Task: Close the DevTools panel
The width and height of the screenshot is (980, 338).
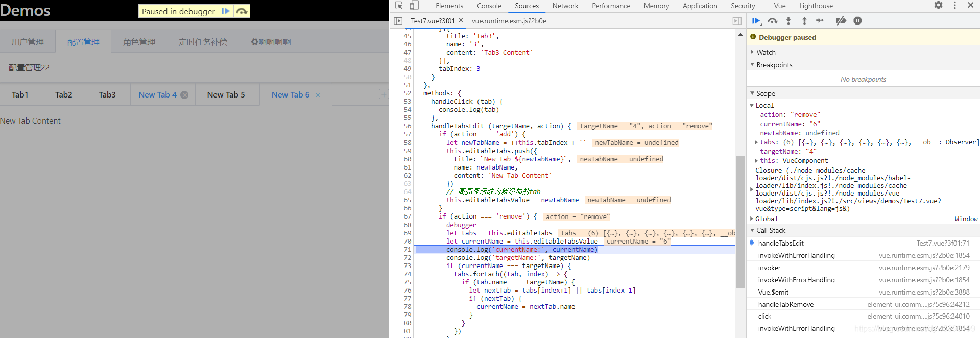Action: coord(971,5)
